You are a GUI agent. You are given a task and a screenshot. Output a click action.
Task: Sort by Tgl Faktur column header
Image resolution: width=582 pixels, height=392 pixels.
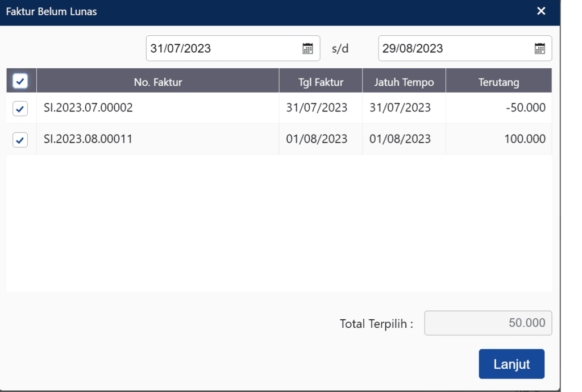coord(321,82)
